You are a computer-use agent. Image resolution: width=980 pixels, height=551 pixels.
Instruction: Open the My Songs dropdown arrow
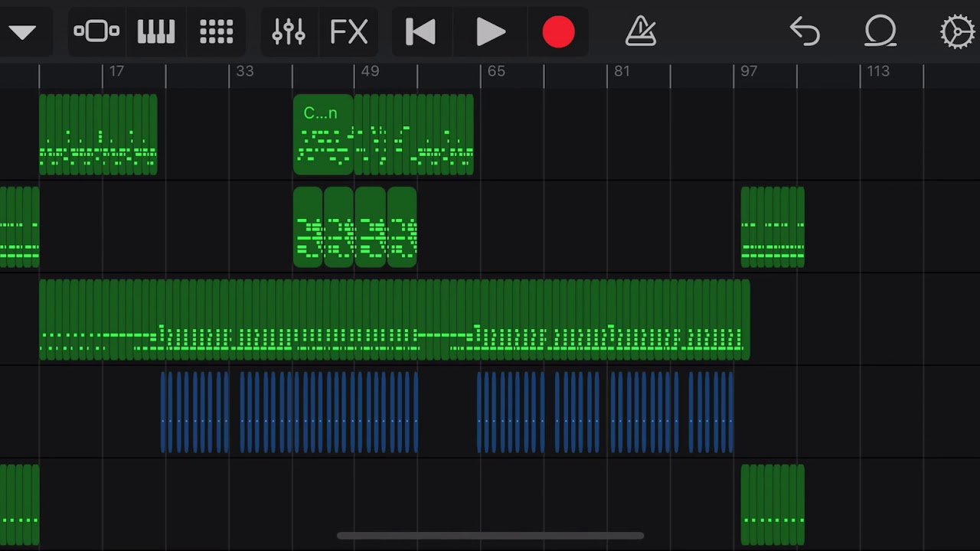click(x=22, y=32)
